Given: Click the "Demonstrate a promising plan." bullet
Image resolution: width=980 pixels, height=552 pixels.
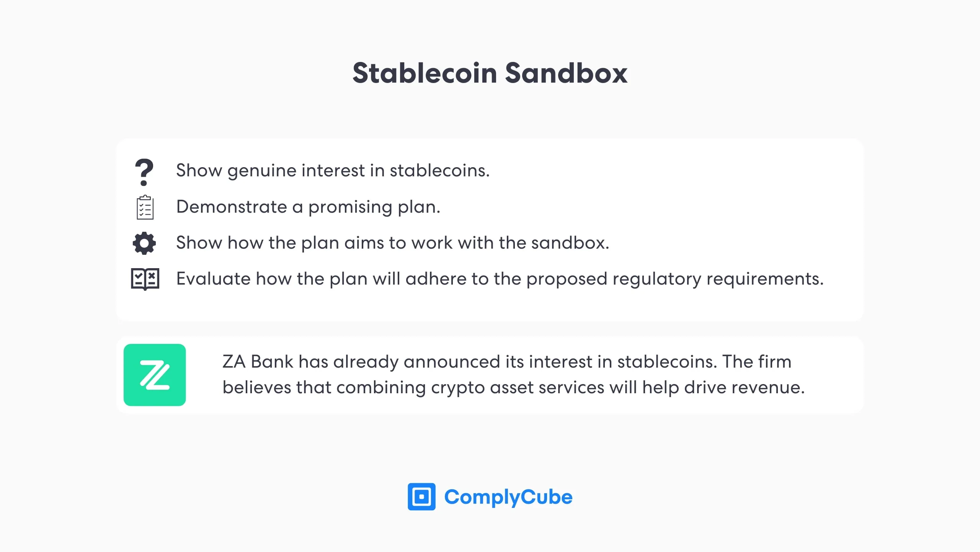Looking at the screenshot, I should pyautogui.click(x=308, y=207).
